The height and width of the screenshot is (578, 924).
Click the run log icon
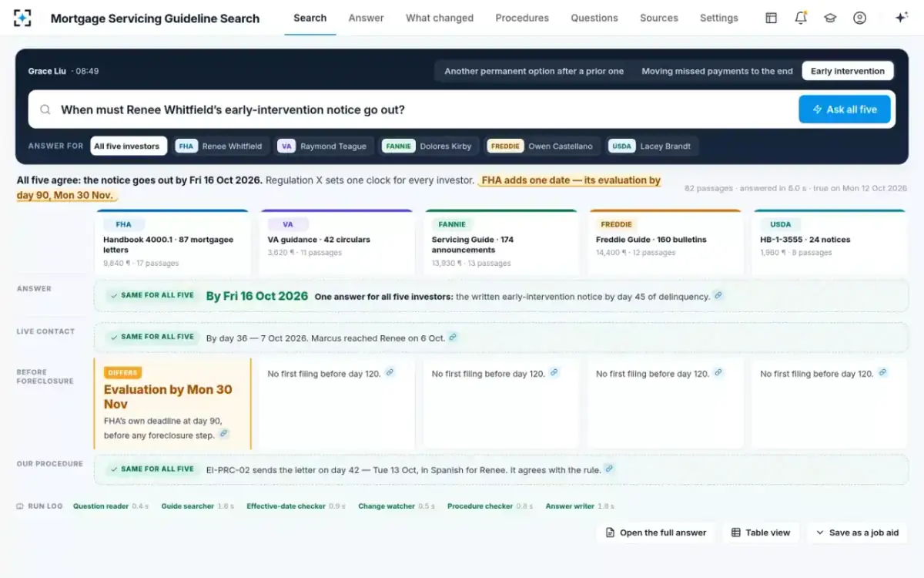[x=20, y=506]
